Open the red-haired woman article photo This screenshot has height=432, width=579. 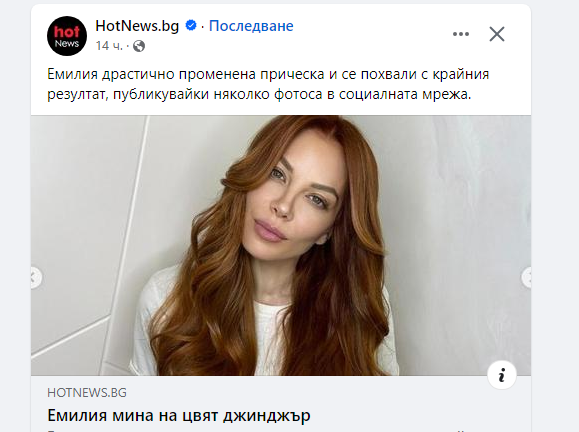click(281, 246)
